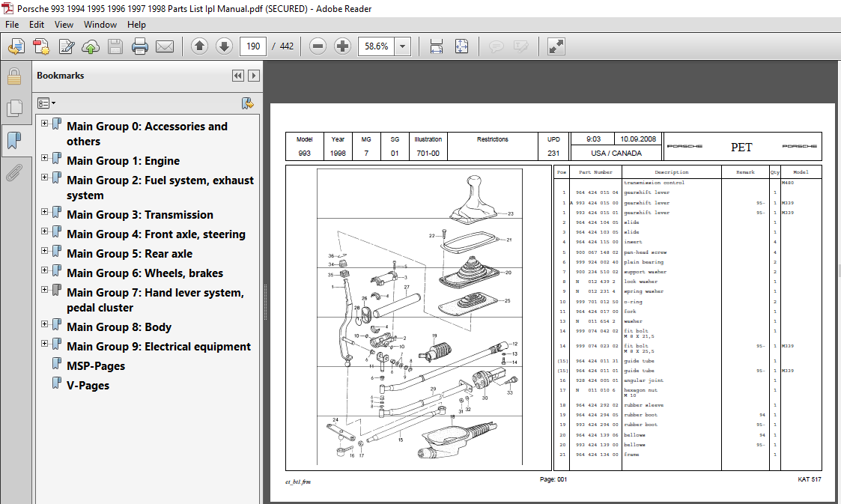Viewport: 841px width, 504px height.
Task: Click the Convert file to PDF icon
Action: 41,46
